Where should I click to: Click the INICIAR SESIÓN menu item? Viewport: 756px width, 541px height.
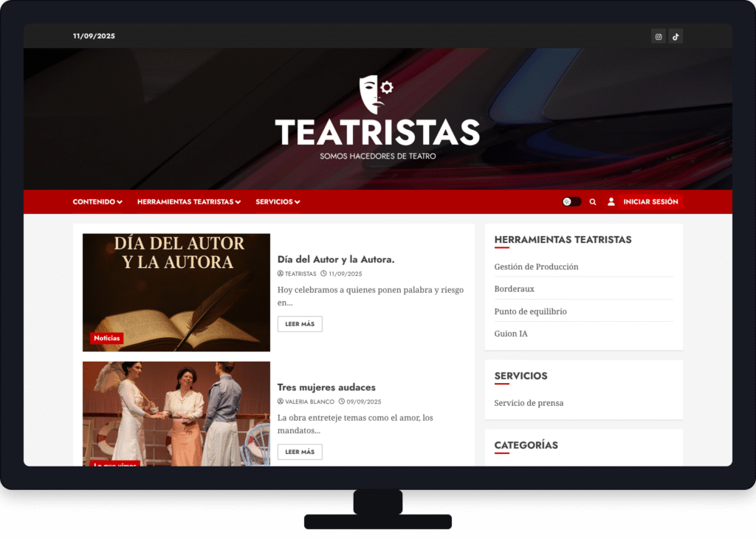point(650,201)
